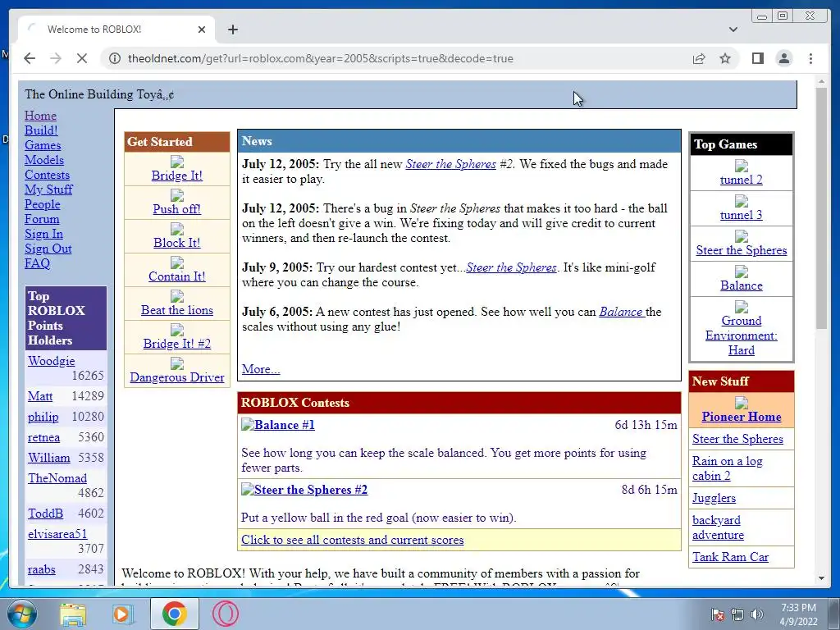Click the Beat the lions image icon

coord(177,296)
